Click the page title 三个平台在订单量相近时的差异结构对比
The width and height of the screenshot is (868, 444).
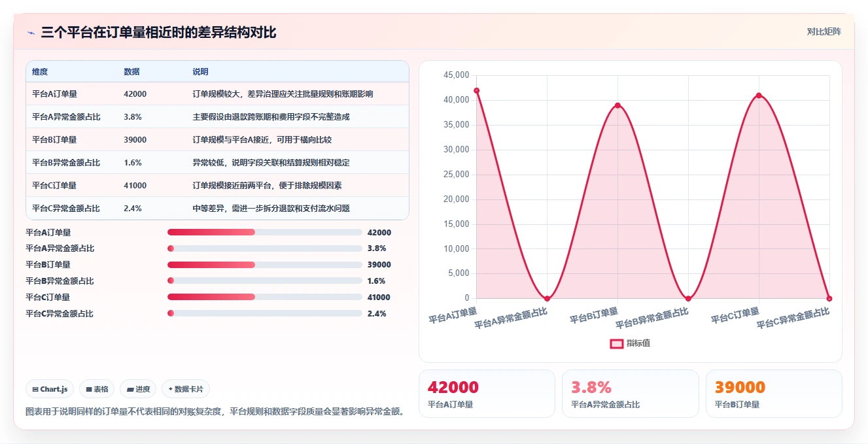click(158, 32)
